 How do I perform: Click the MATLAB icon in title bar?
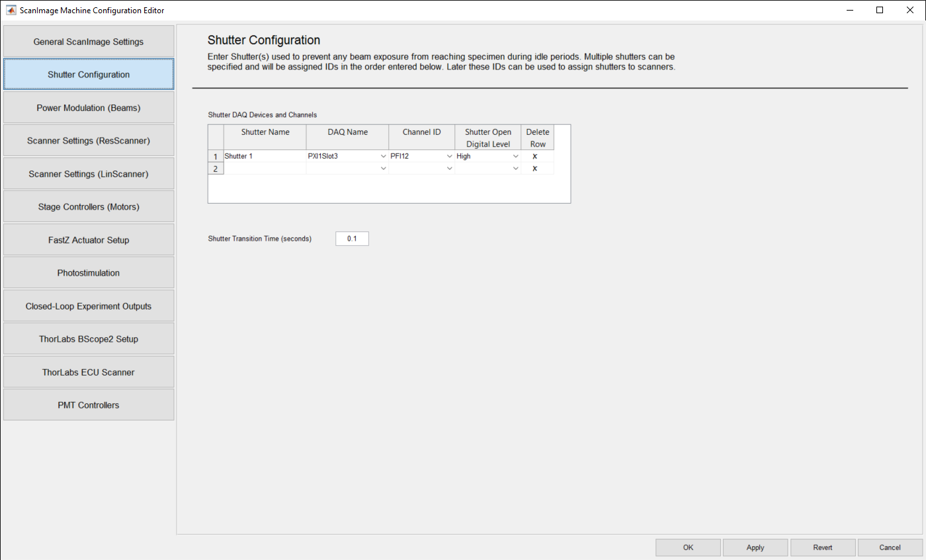click(x=11, y=10)
